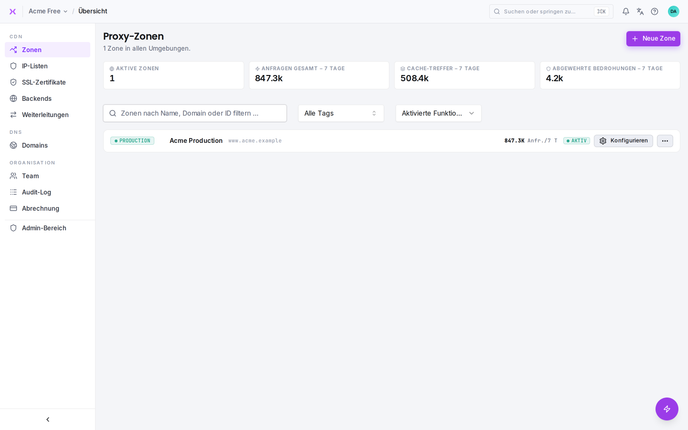Click Konfigurieren for Acme Production
Screen dimensions: 688x430
coord(623,141)
